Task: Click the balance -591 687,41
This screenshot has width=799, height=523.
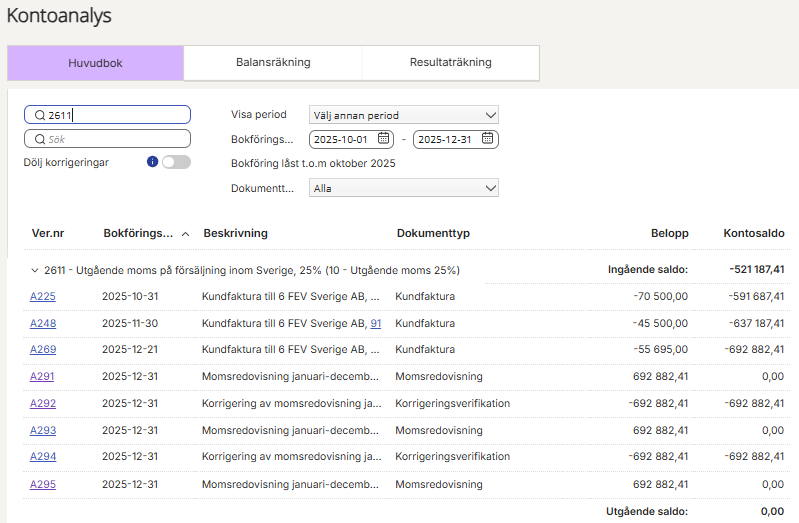Action: [756, 296]
